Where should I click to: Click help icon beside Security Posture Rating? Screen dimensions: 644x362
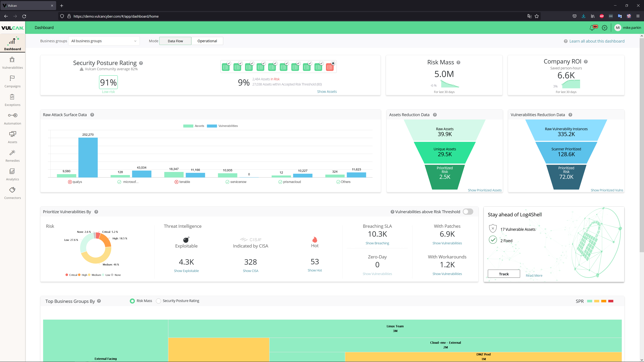tap(141, 63)
